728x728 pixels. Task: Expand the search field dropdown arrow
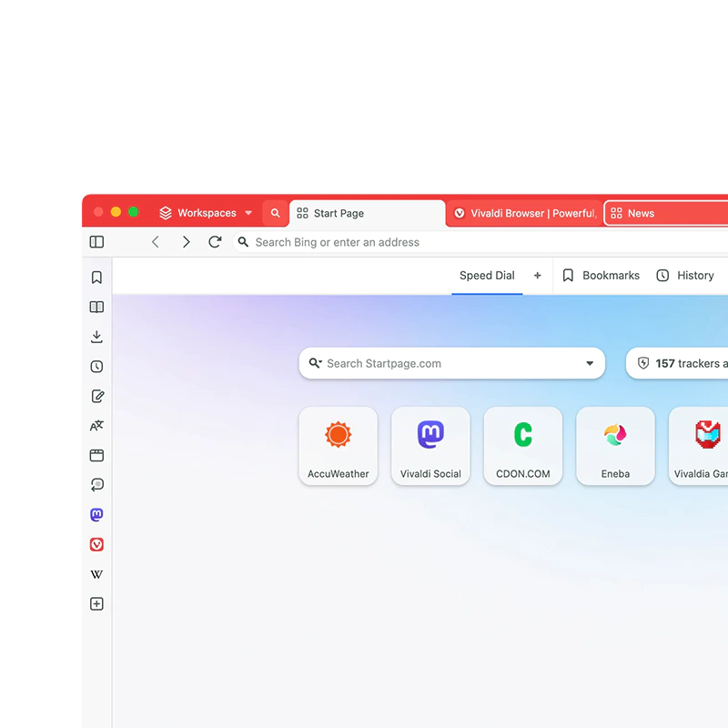pos(590,363)
